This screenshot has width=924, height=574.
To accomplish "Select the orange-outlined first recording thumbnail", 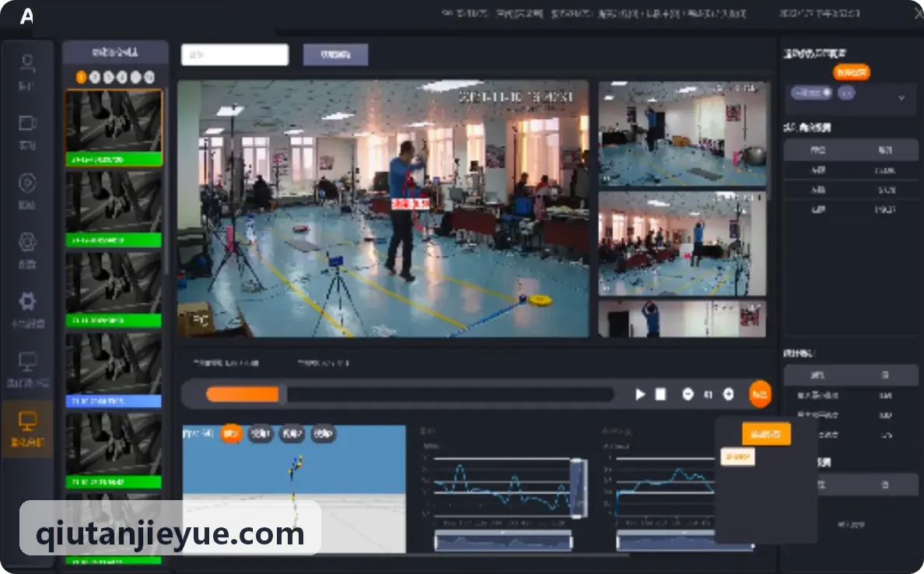I will pyautogui.click(x=114, y=128).
